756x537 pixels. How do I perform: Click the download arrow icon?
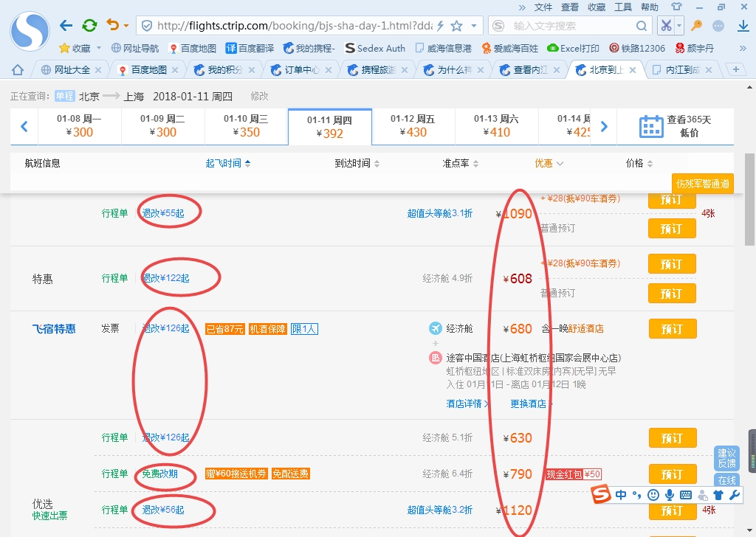[x=743, y=26]
